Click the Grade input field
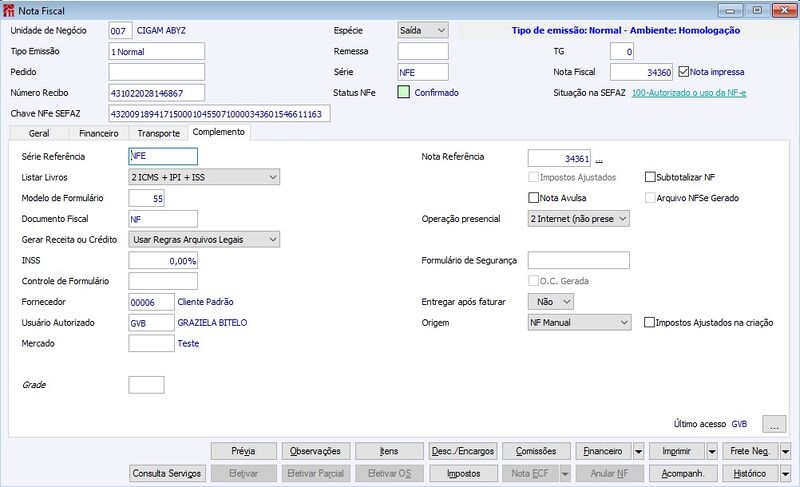 click(146, 385)
